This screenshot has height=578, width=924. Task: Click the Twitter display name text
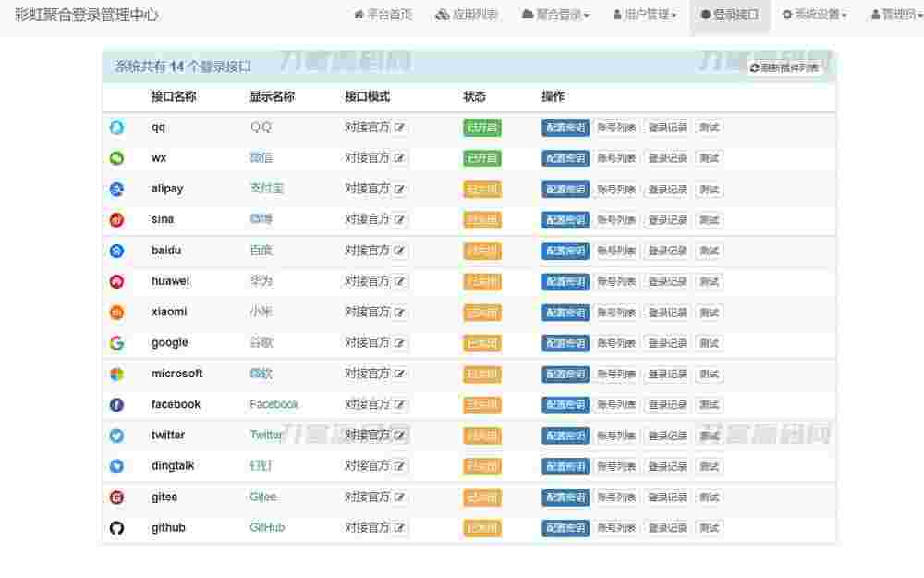[x=266, y=436]
